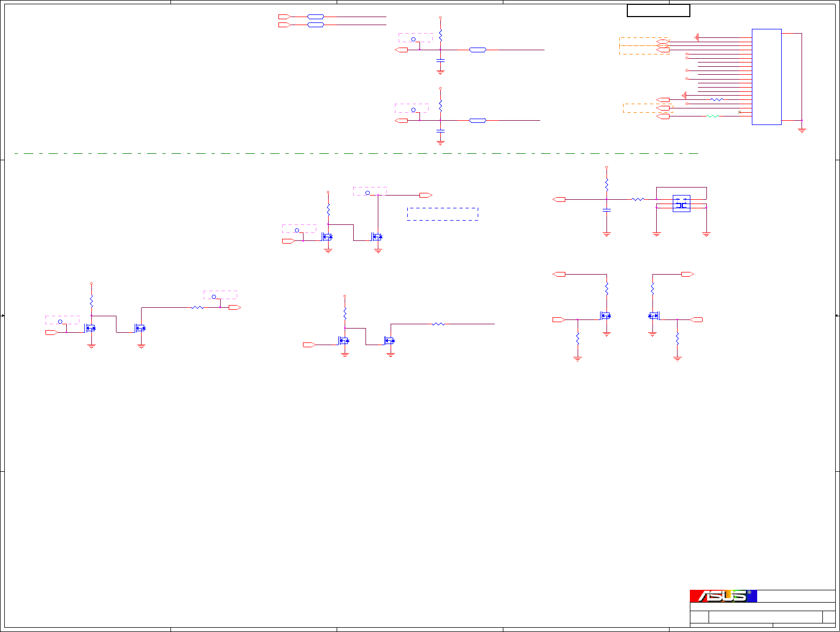Image resolution: width=840 pixels, height=632 pixels.
Task: Click the X no-connect marker beside the connector
Action: tap(740, 112)
